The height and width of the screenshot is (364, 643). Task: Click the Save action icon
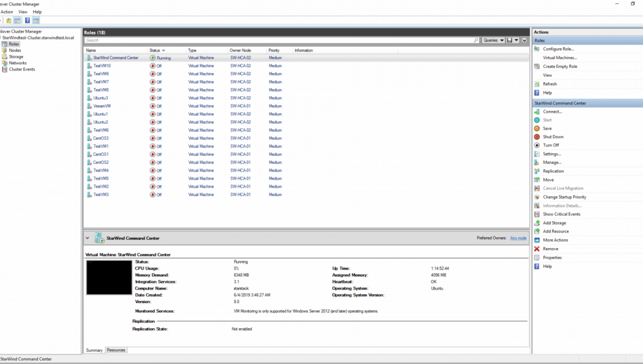click(x=537, y=128)
